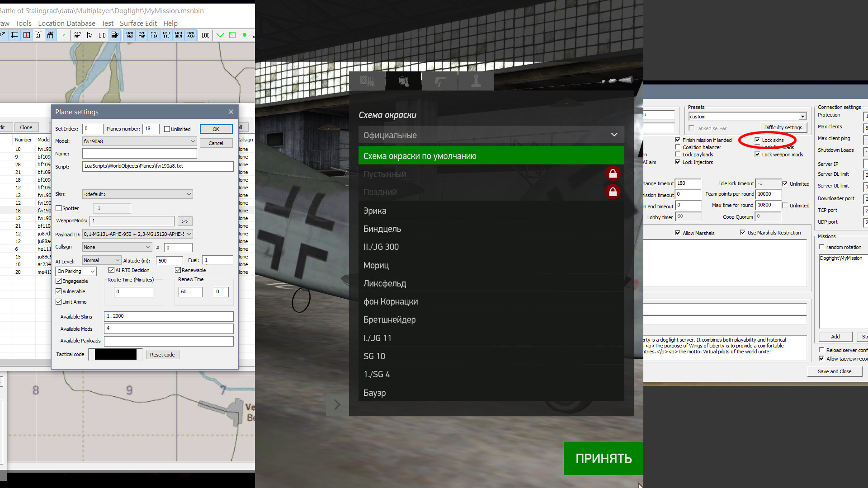Toggle the MCU TAR toolbar icon

142,35
